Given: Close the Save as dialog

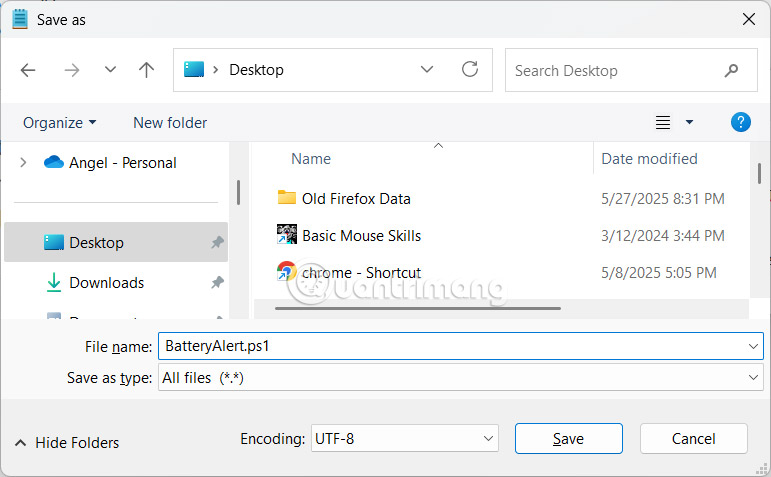Looking at the screenshot, I should [x=748, y=19].
